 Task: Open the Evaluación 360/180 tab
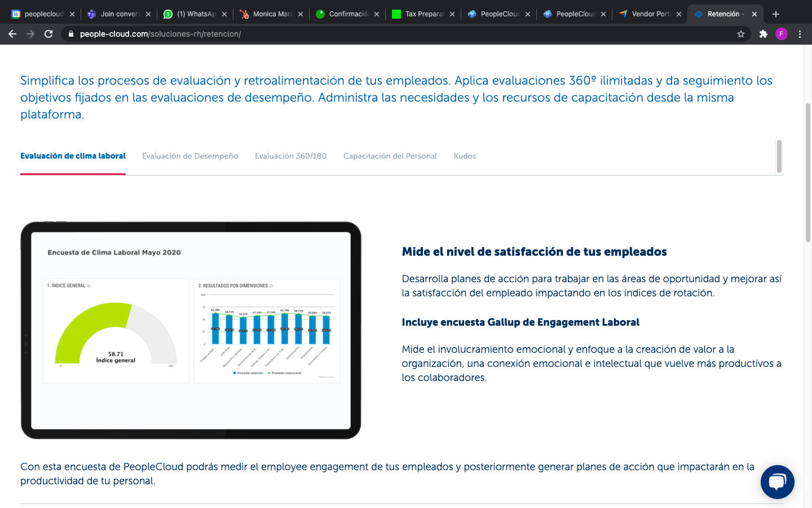coord(290,156)
